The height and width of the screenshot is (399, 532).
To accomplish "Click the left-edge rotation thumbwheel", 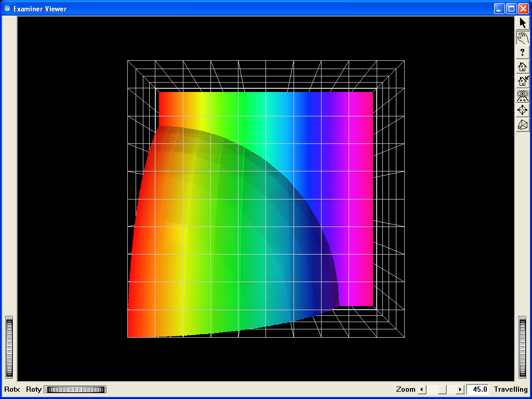I will [x=8, y=345].
